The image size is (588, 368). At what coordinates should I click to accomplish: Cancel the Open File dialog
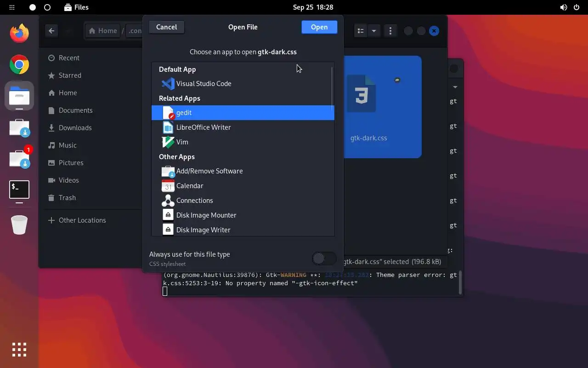[x=166, y=27]
